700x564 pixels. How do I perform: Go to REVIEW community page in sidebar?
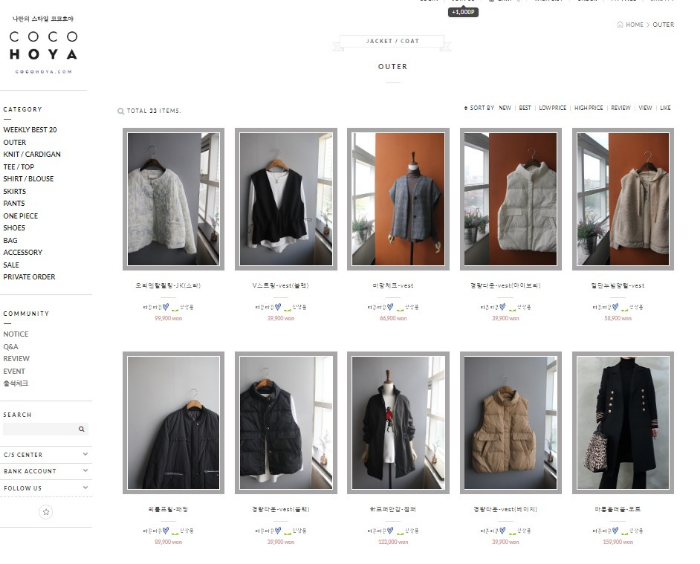pyautogui.click(x=17, y=359)
